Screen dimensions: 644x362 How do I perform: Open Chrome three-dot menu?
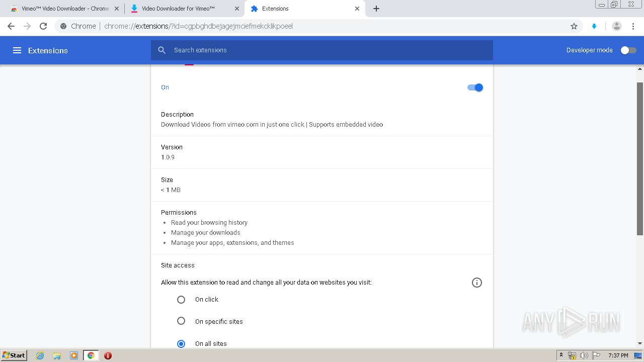point(633,26)
